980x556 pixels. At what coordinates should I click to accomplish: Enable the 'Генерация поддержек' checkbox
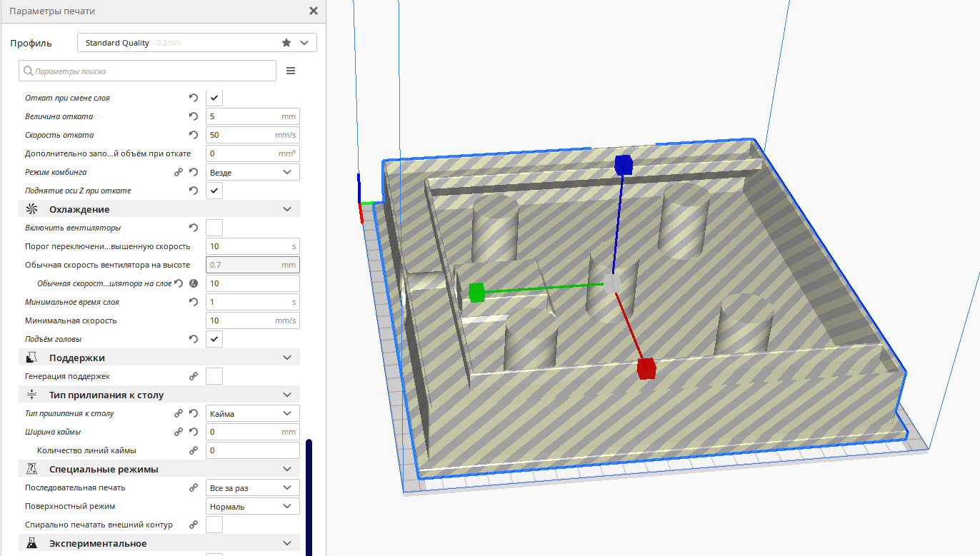click(214, 376)
